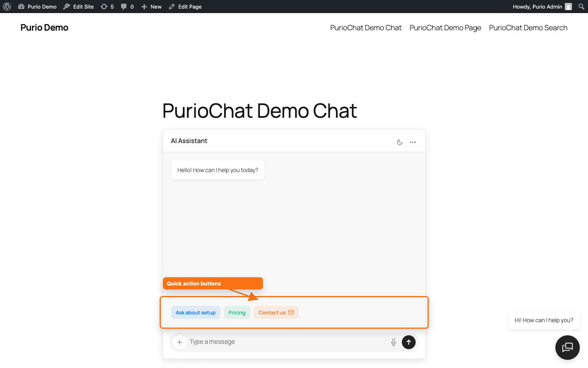Open the Howdy, Purio Admin account menu
The image size is (588, 368).
(542, 7)
